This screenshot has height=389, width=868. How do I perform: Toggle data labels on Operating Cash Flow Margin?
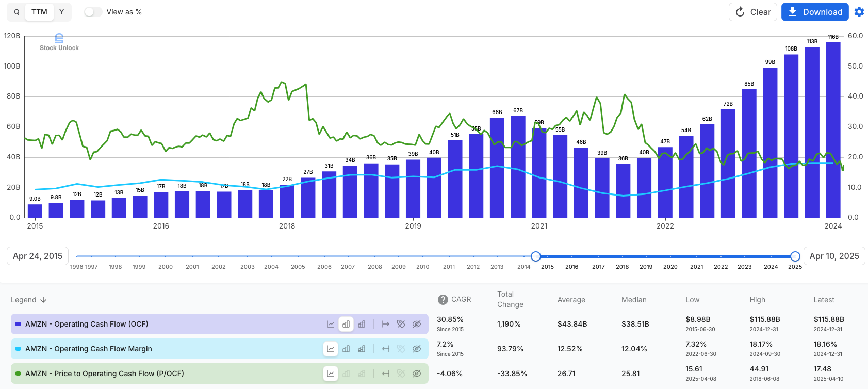pos(401,349)
